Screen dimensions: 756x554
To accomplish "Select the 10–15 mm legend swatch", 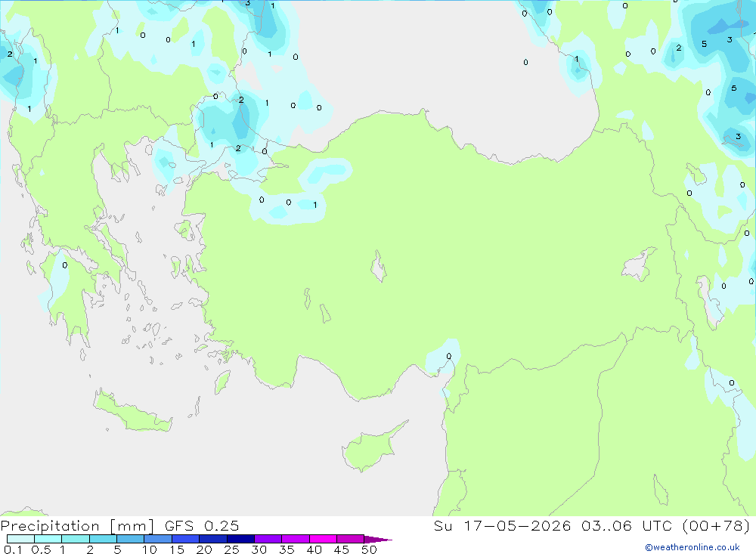I will click(158, 539).
